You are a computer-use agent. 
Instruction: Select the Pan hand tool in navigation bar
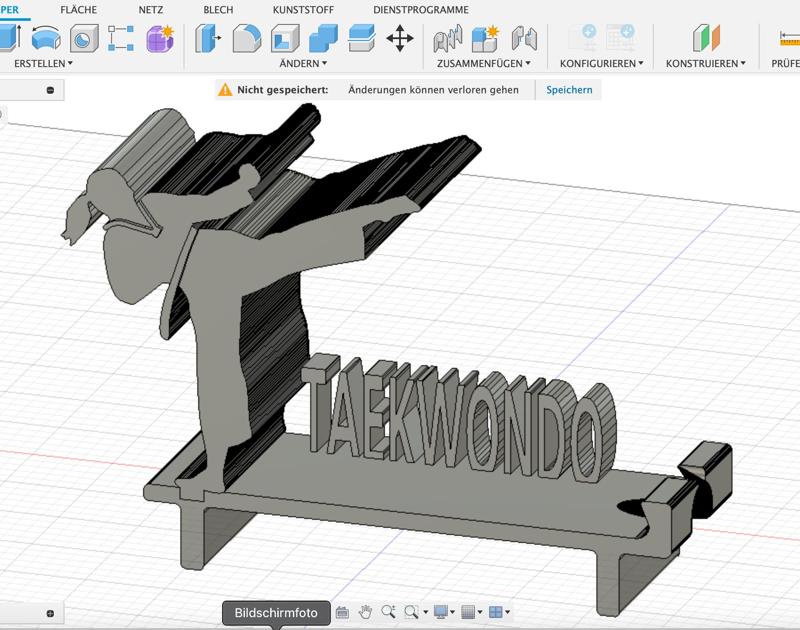pos(367,613)
